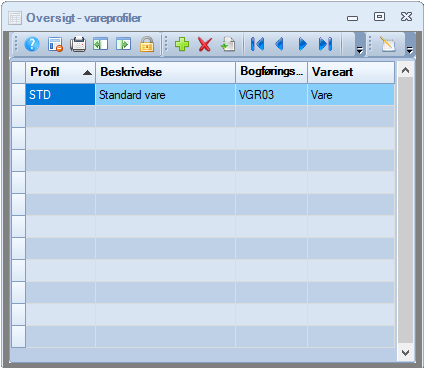Select the STD profile cell

click(60, 95)
